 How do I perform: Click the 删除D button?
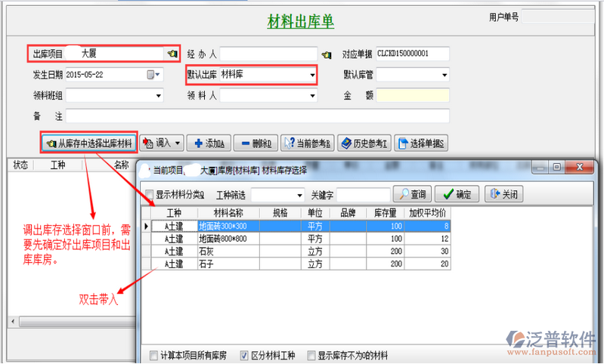[x=256, y=143]
